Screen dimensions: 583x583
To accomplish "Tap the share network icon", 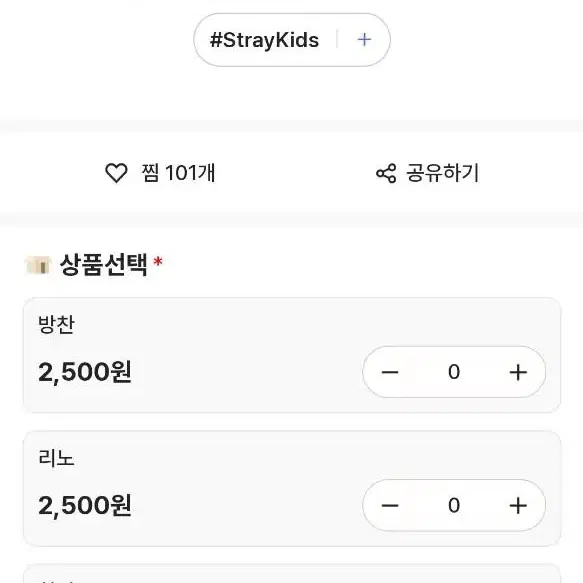I will click(x=386, y=173).
